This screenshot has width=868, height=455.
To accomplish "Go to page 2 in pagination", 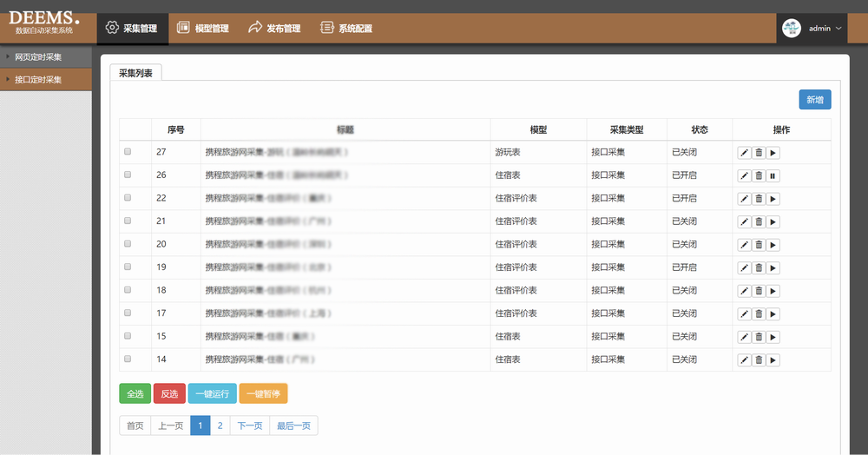I will pyautogui.click(x=220, y=425).
